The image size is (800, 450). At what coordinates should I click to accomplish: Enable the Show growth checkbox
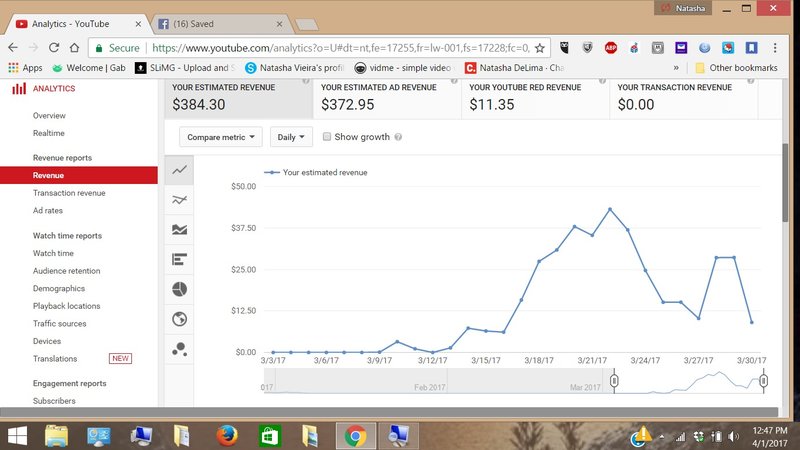coord(327,137)
